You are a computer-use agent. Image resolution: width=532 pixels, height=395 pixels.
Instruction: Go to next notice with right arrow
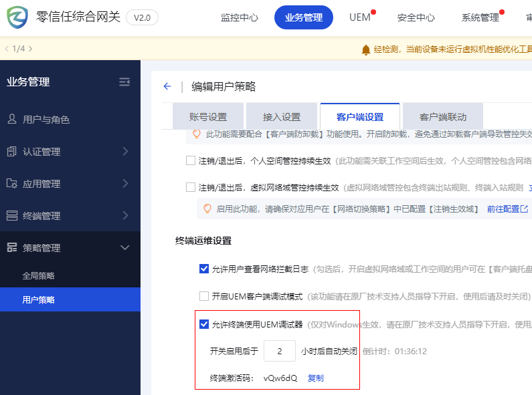[30, 49]
